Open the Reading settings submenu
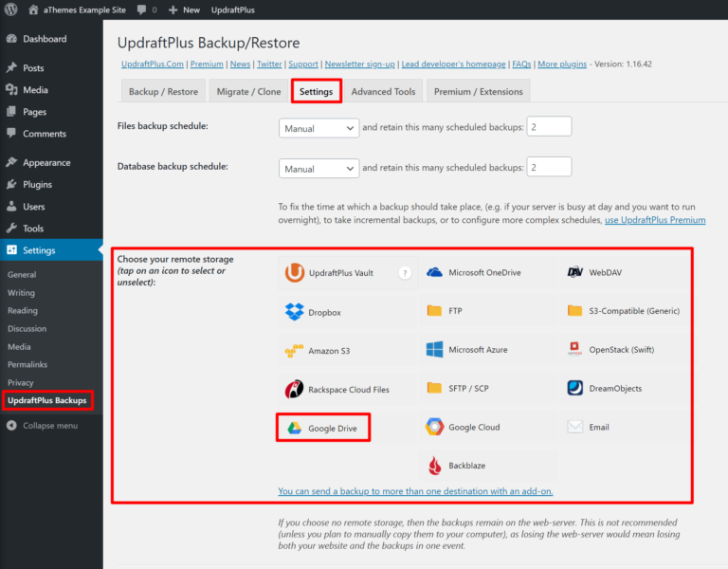 23,310
